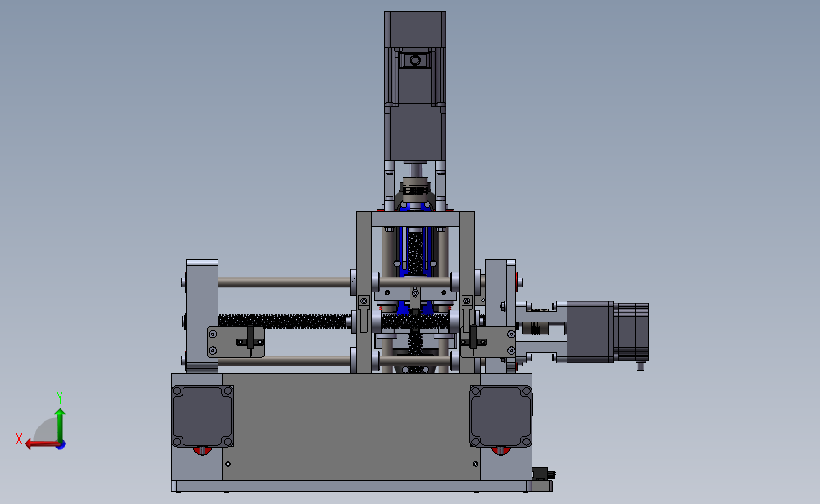The height and width of the screenshot is (504, 820).
Task: Select the vertical lead screw inside the carriage frame
Action: pyautogui.click(x=415, y=253)
